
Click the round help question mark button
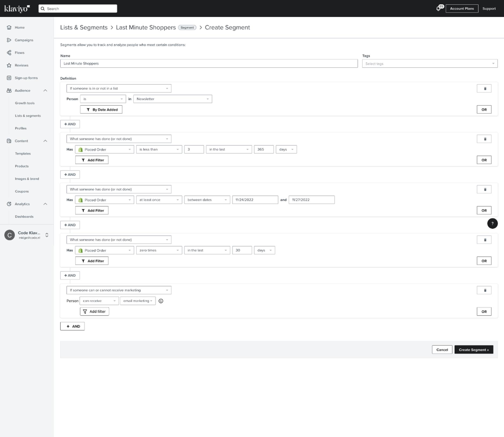click(x=492, y=223)
